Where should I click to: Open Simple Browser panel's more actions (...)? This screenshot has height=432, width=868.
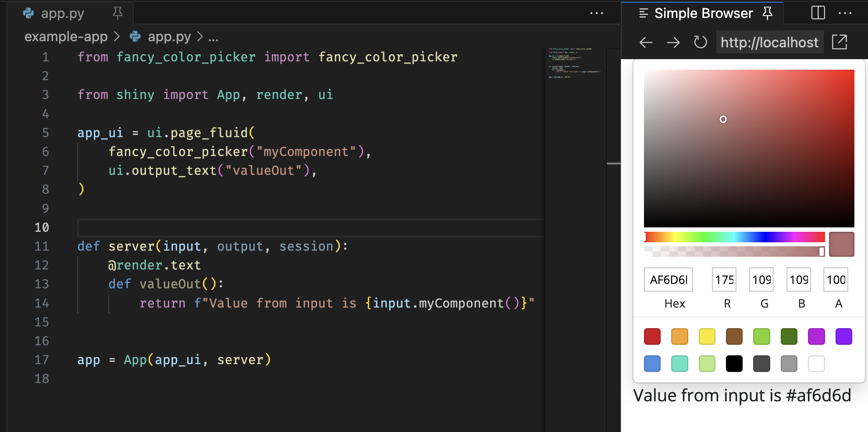pyautogui.click(x=845, y=13)
